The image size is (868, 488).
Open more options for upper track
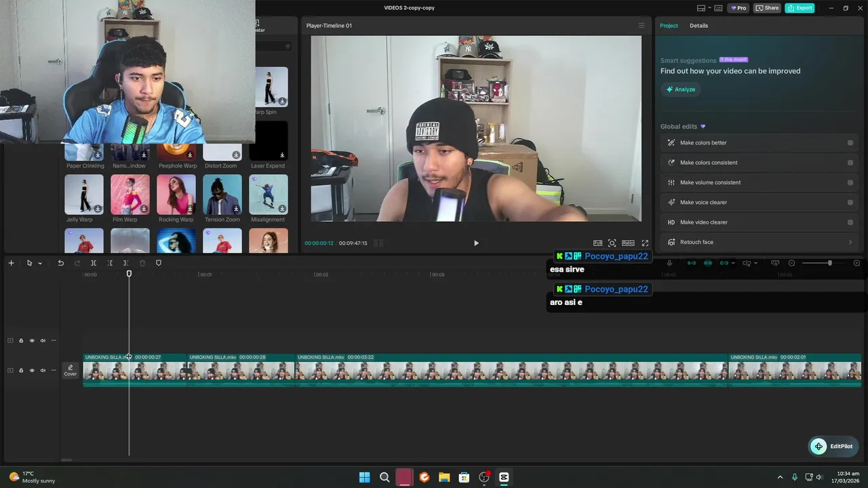click(x=54, y=340)
